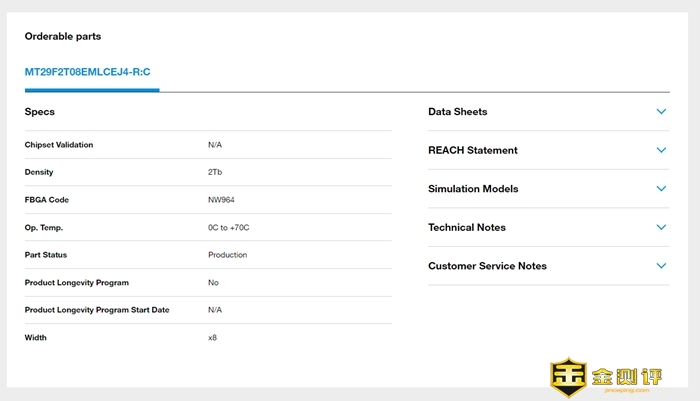
Task: Select the MT29F2T08EMLCEJ4-R:C part tab
Action: [x=88, y=72]
